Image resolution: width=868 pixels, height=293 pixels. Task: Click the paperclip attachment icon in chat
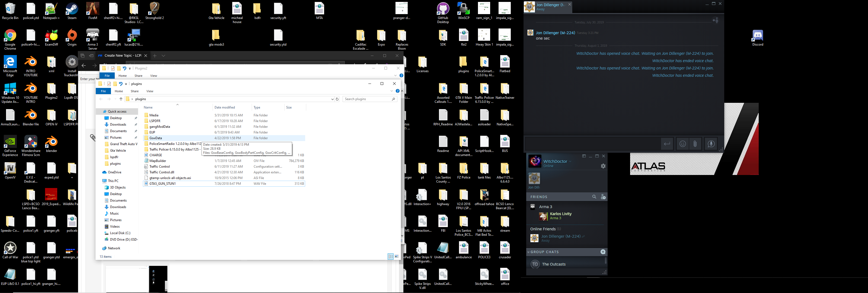click(x=695, y=144)
